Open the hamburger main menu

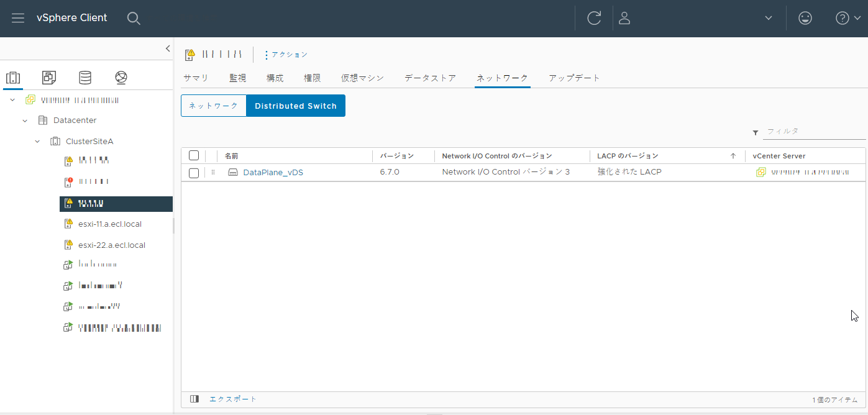(18, 18)
